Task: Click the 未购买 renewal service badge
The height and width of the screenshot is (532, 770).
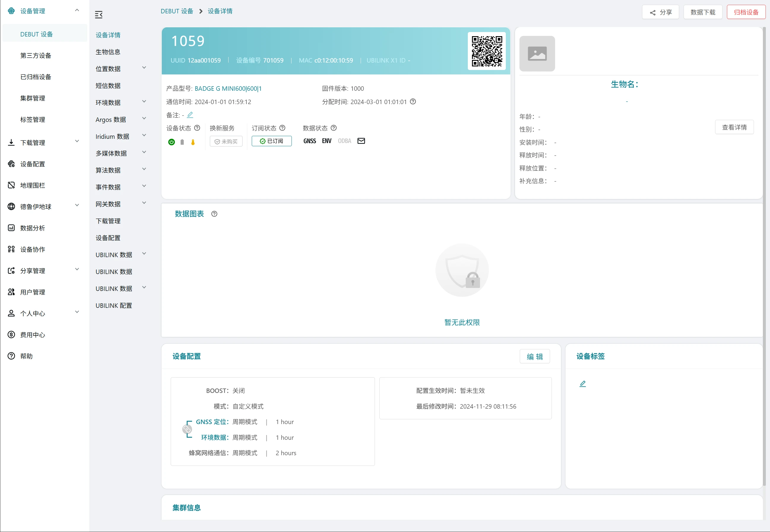Action: tap(226, 142)
